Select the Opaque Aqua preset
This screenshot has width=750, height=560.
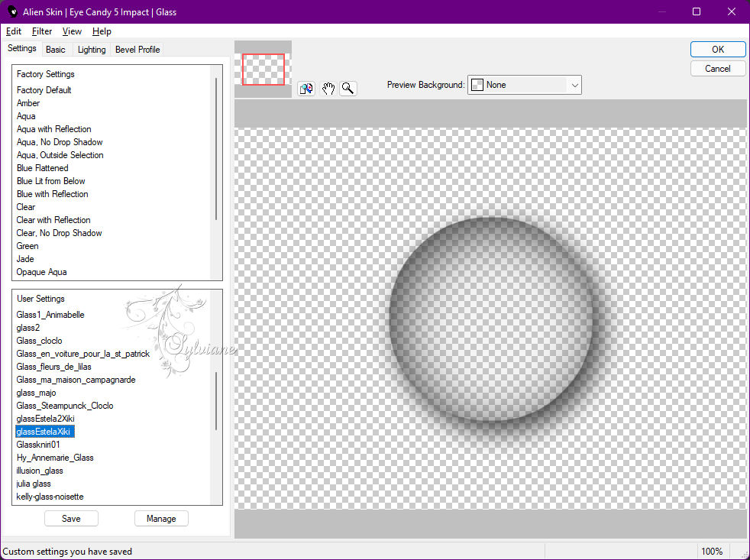[x=41, y=272]
